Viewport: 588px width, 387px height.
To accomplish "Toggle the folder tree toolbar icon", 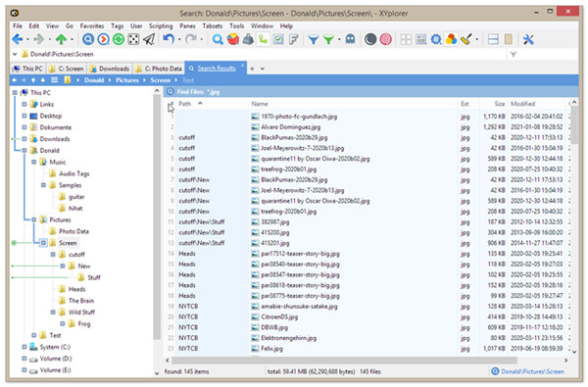I will [x=264, y=39].
